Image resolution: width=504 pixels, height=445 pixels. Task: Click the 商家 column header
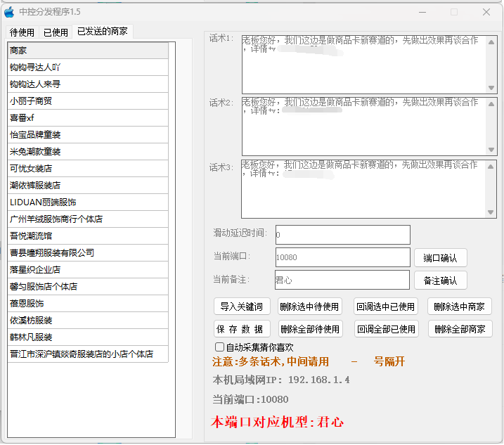(88, 51)
